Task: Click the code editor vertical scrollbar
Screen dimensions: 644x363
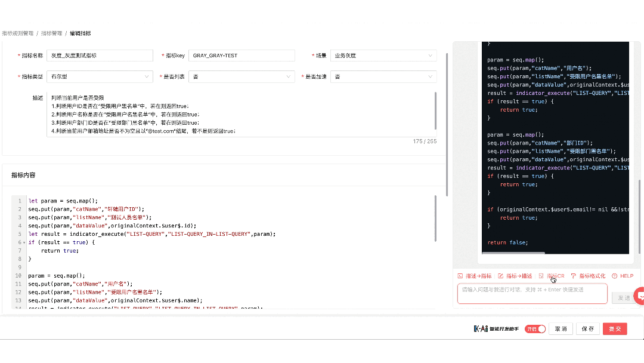Action: click(435, 219)
